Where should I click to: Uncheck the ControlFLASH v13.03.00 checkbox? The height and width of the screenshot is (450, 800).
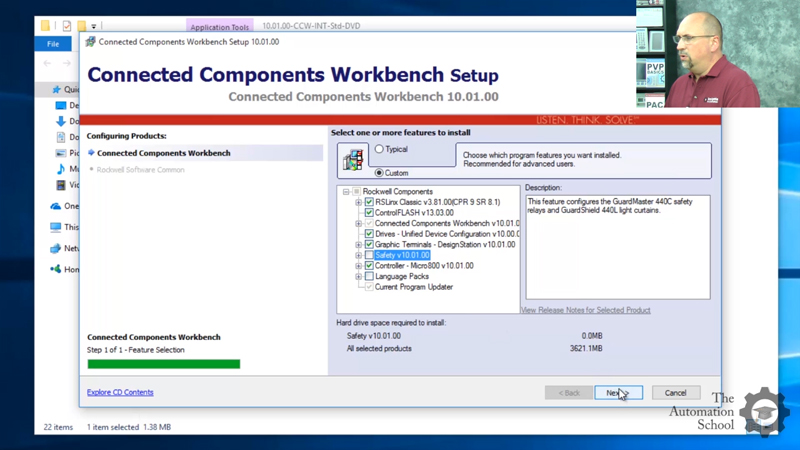coord(369,213)
